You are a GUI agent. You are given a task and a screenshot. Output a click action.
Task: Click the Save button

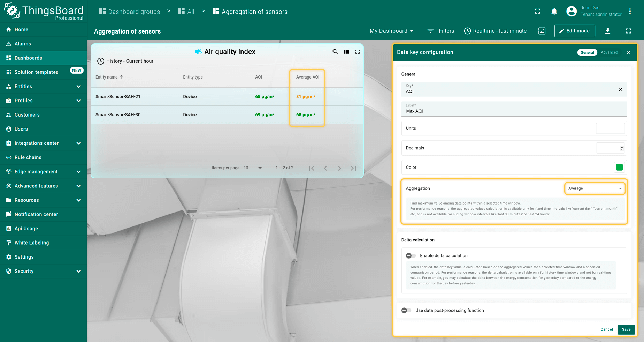[x=626, y=329]
